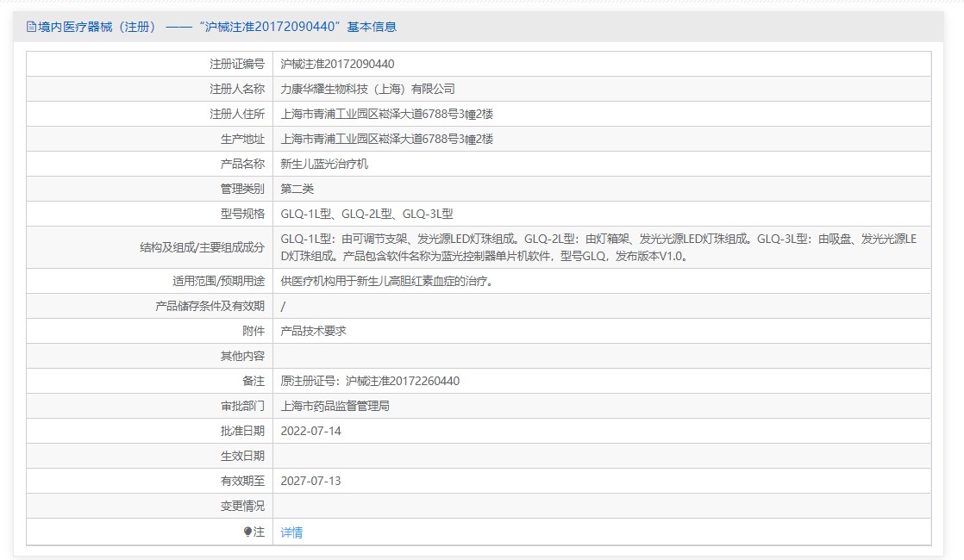Viewport: 964px width, 560px height.
Task: Click the slash value in the storage conditions row
Action: (283, 307)
